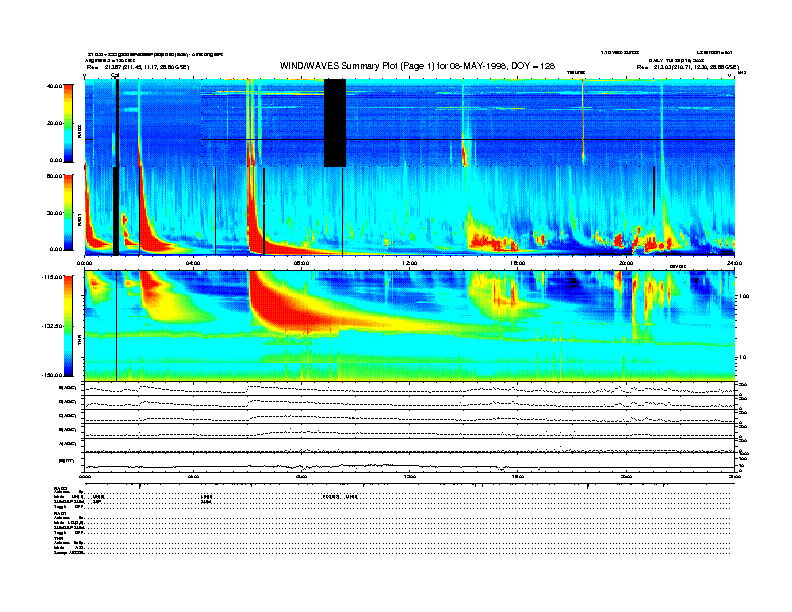Viewport: 792px width, 612px height.
Task: Click the 12:00 time label below the RAD1 panel
Action: [x=410, y=263]
